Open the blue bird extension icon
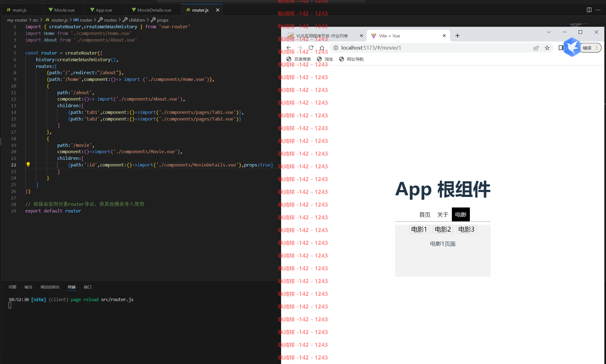Image resolution: width=606 pixels, height=364 pixels. [x=572, y=47]
